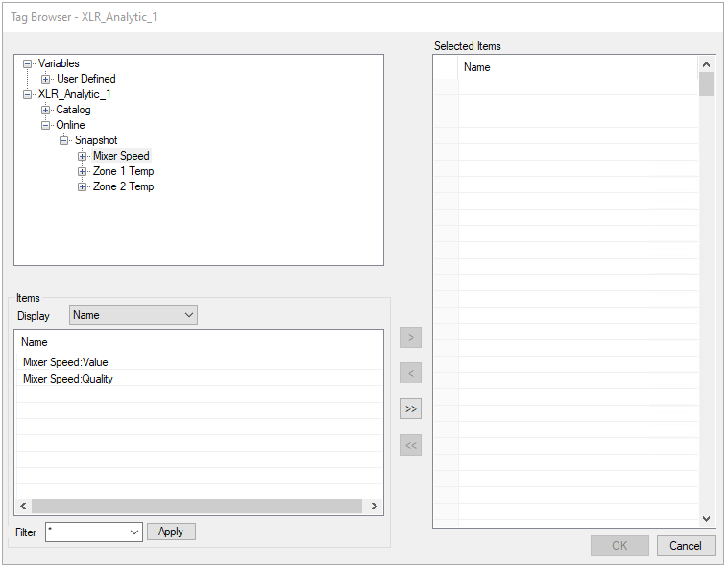728x569 pixels.
Task: Expand the User Defined node
Action: [45, 79]
